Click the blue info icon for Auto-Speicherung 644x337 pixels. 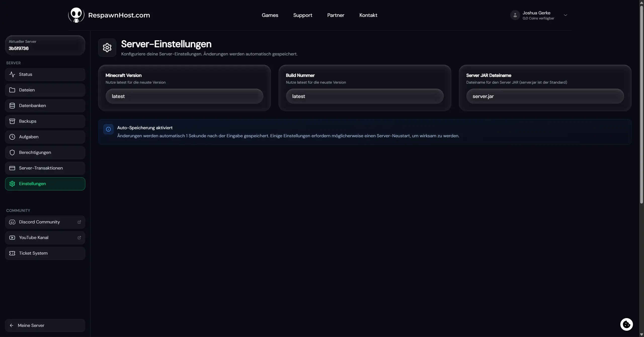[108, 129]
